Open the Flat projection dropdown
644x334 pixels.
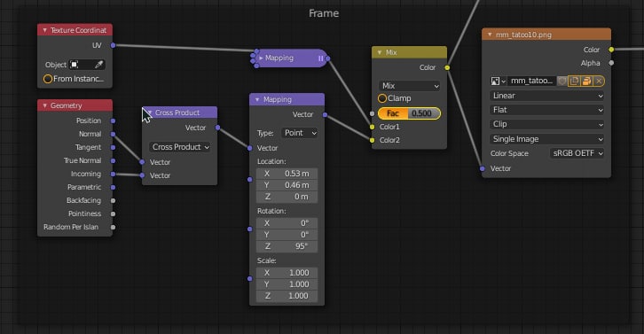point(546,110)
